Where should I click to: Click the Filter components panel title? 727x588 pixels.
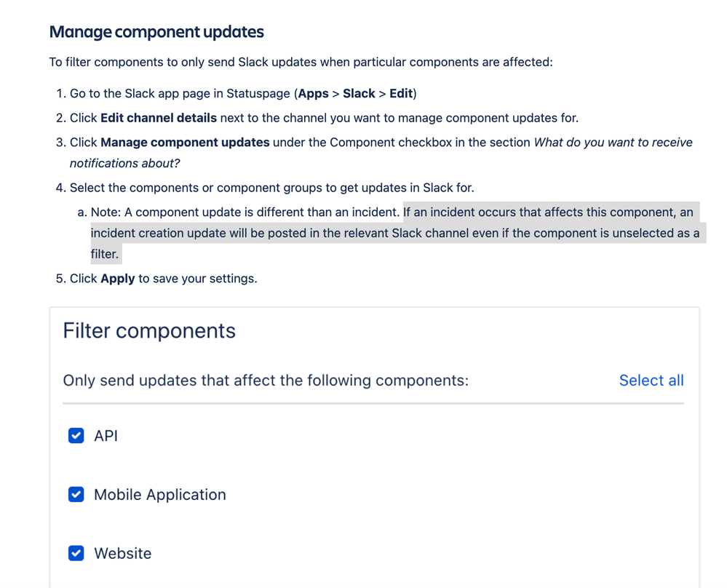(x=149, y=331)
